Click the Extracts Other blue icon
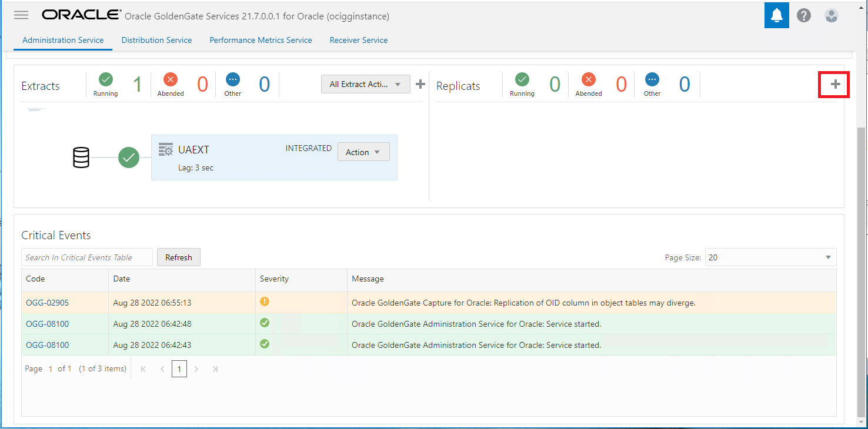868x429 pixels. coord(233,79)
